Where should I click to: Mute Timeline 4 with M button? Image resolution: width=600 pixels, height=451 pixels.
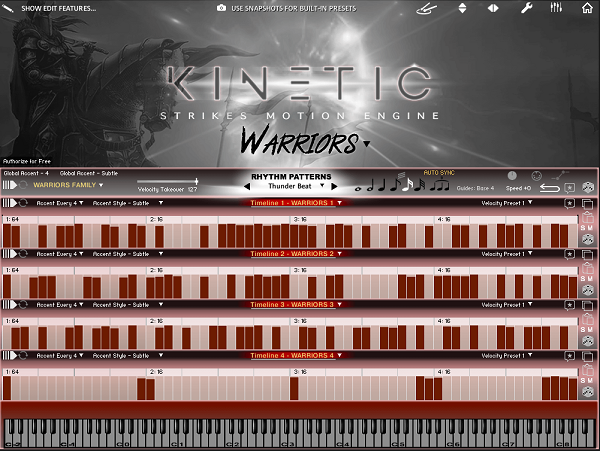590,380
